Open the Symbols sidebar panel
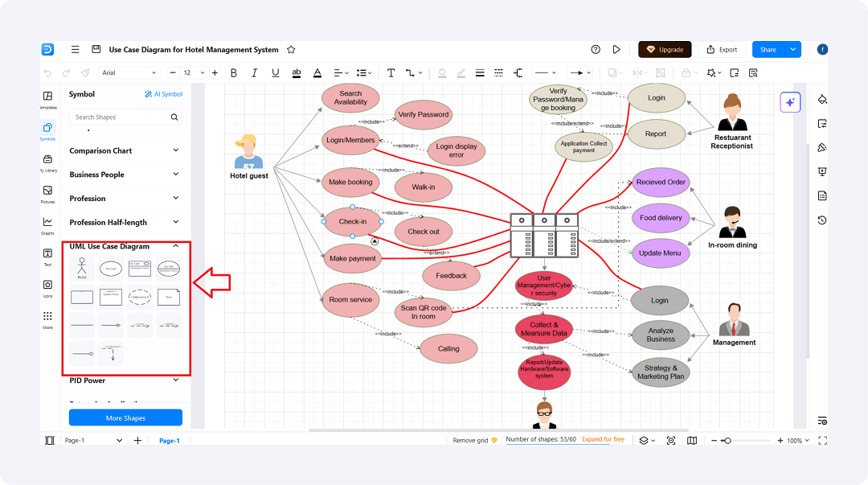The image size is (868, 485). coord(47,131)
